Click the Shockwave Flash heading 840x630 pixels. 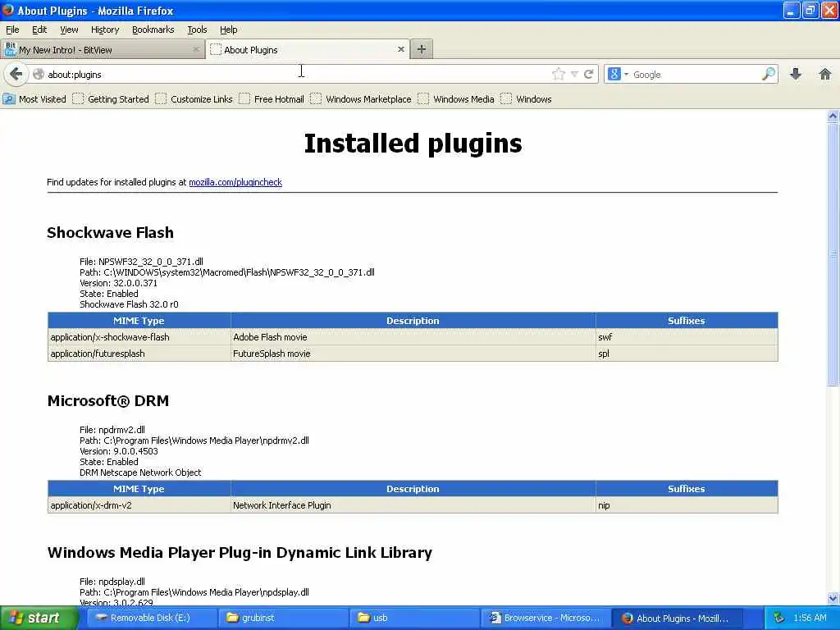111,232
